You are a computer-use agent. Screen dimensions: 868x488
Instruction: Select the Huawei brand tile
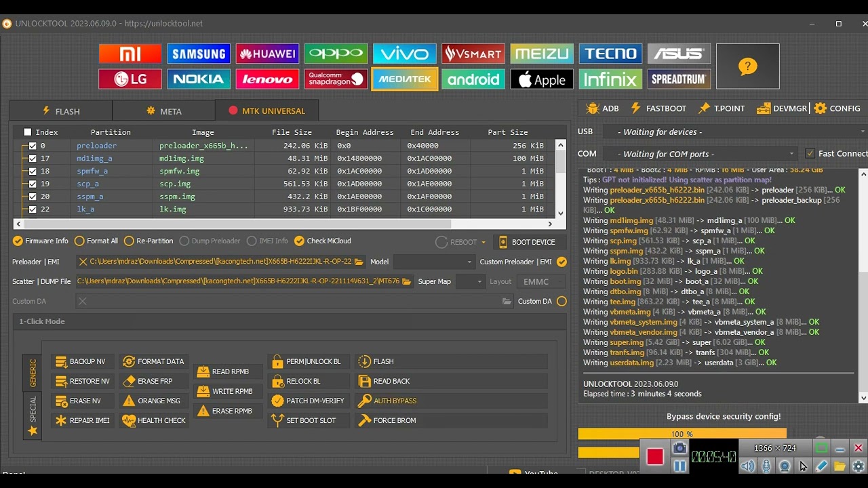267,54
